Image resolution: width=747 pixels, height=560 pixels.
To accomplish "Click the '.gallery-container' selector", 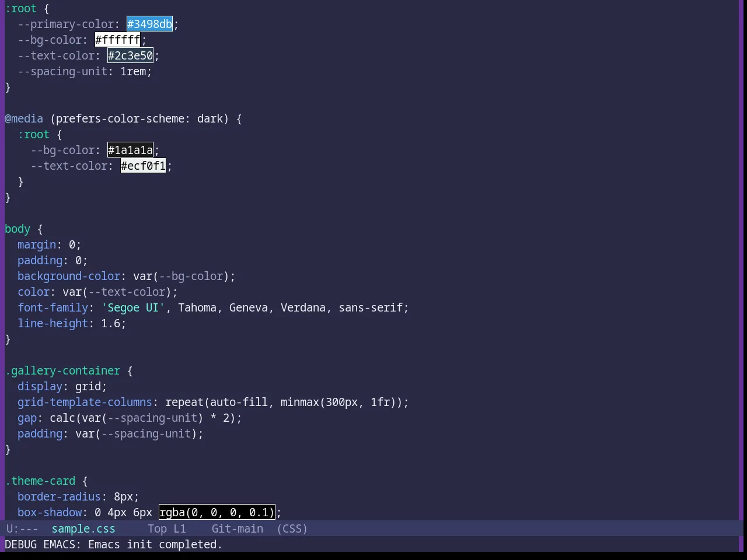I will [x=62, y=370].
